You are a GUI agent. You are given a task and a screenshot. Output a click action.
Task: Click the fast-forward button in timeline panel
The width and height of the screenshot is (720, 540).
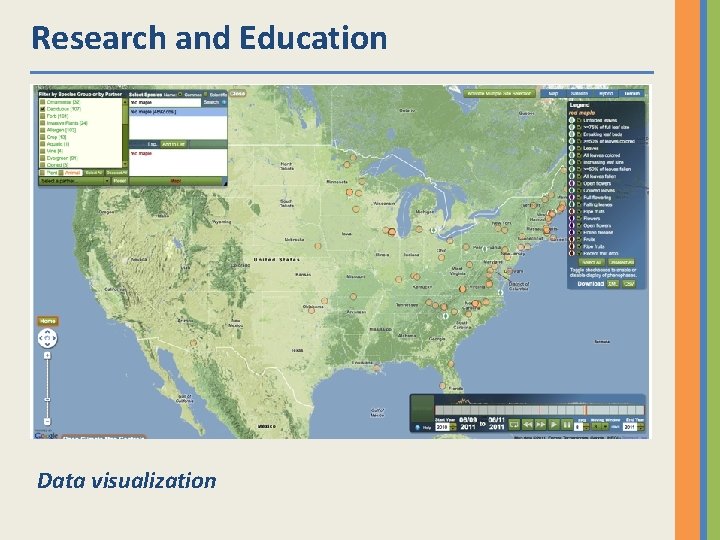point(540,425)
